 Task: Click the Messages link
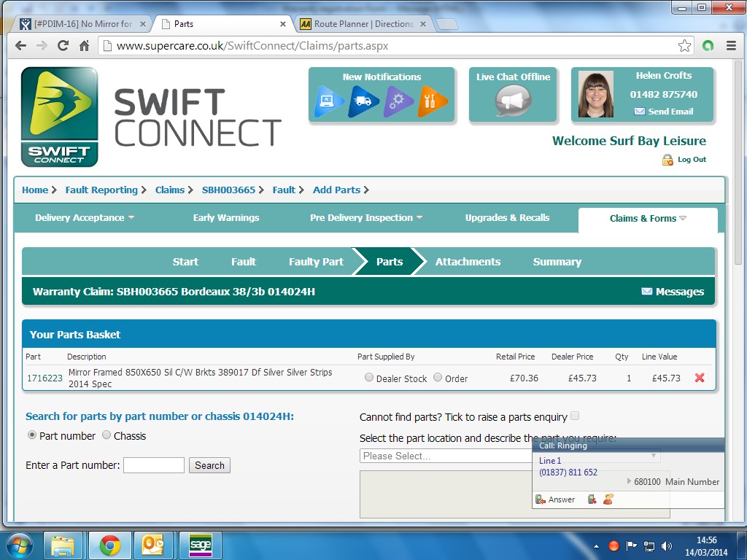pos(680,292)
